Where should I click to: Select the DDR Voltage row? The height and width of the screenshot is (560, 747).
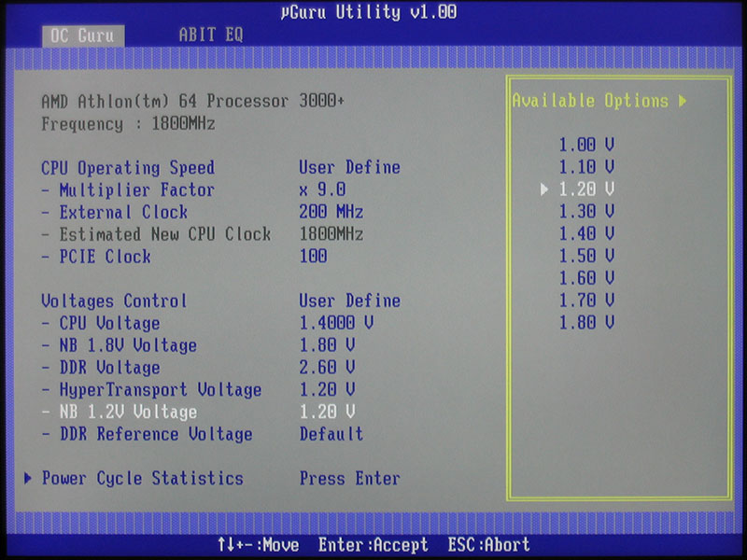click(101, 368)
